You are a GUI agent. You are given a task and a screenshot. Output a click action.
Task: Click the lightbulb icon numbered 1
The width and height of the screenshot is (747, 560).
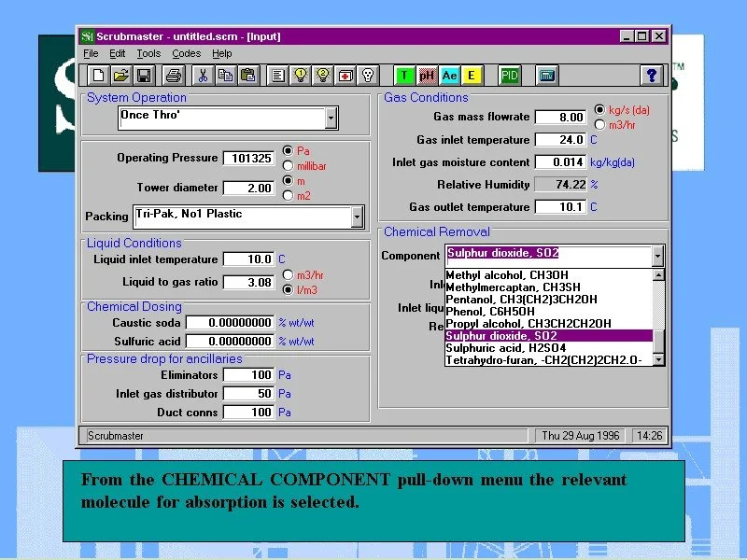(x=300, y=76)
